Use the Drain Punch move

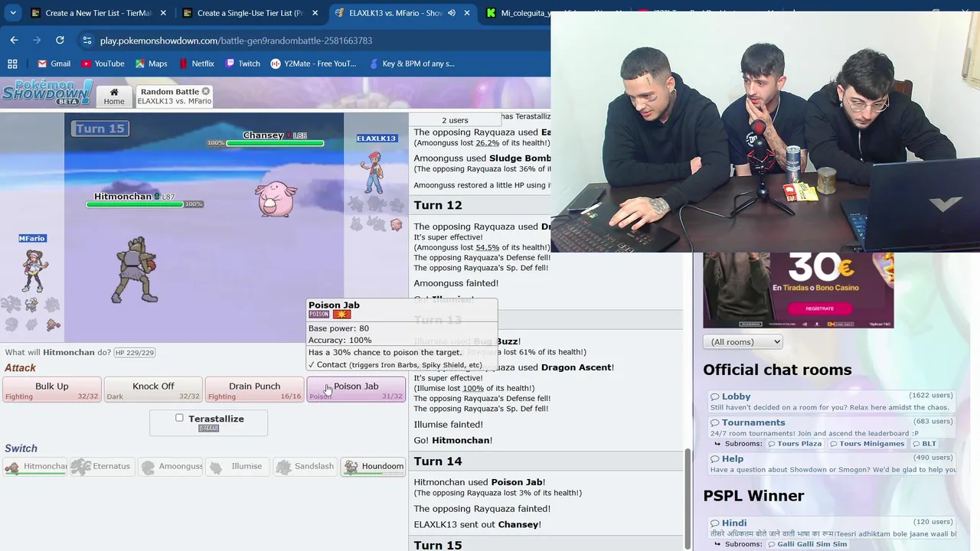coord(254,390)
